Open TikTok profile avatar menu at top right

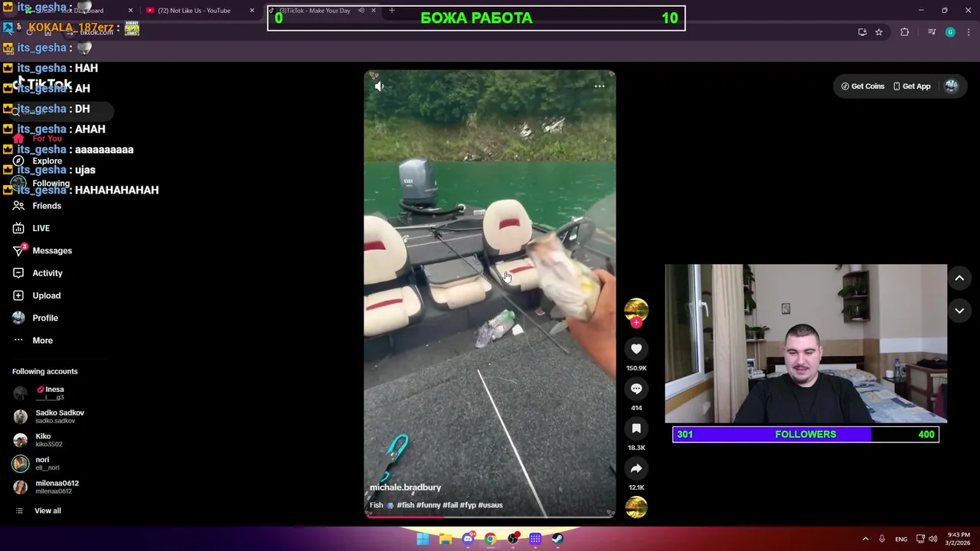coord(951,86)
